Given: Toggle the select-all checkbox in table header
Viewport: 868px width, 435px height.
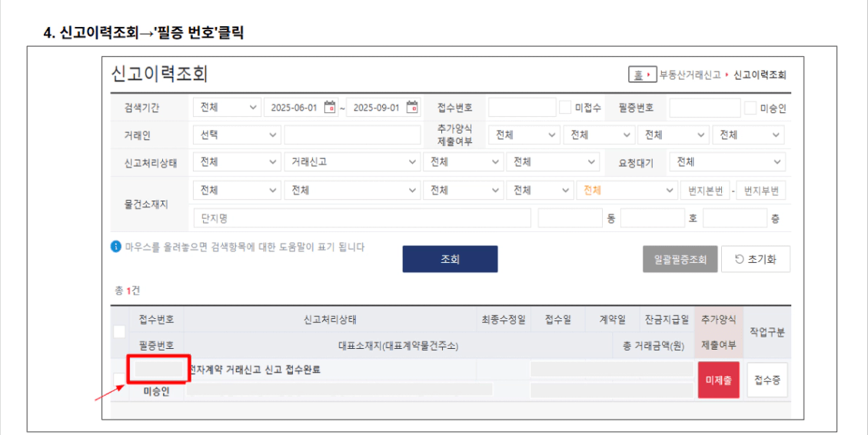Looking at the screenshot, I should (119, 332).
